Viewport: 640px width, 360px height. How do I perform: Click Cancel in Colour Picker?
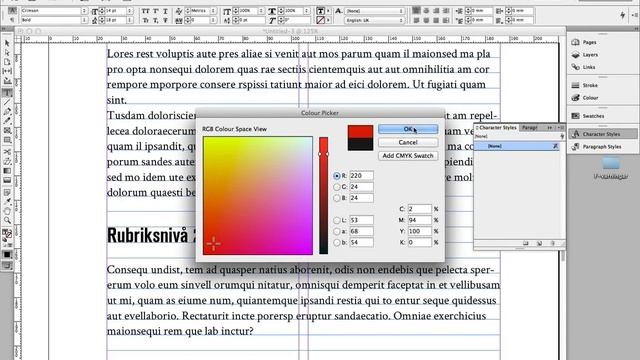[x=408, y=142]
